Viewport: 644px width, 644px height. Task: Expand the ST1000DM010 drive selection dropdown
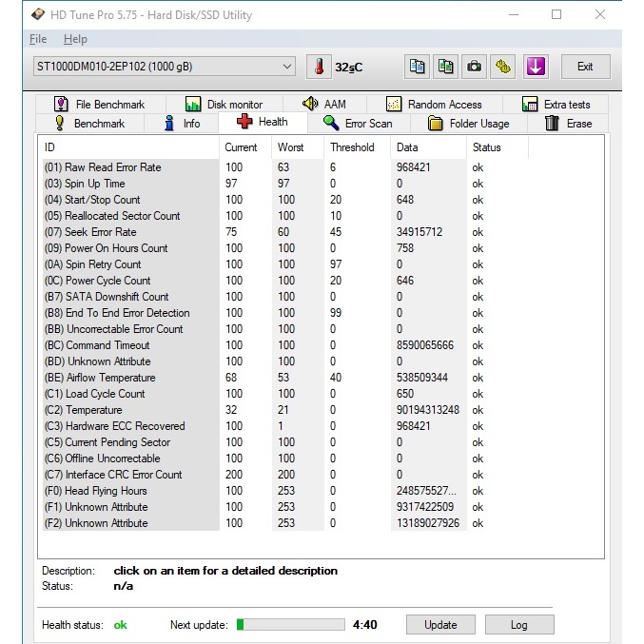(287, 67)
